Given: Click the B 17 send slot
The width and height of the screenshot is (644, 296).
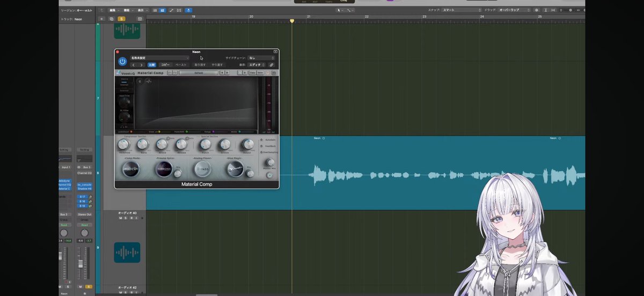Looking at the screenshot, I should [x=82, y=197].
